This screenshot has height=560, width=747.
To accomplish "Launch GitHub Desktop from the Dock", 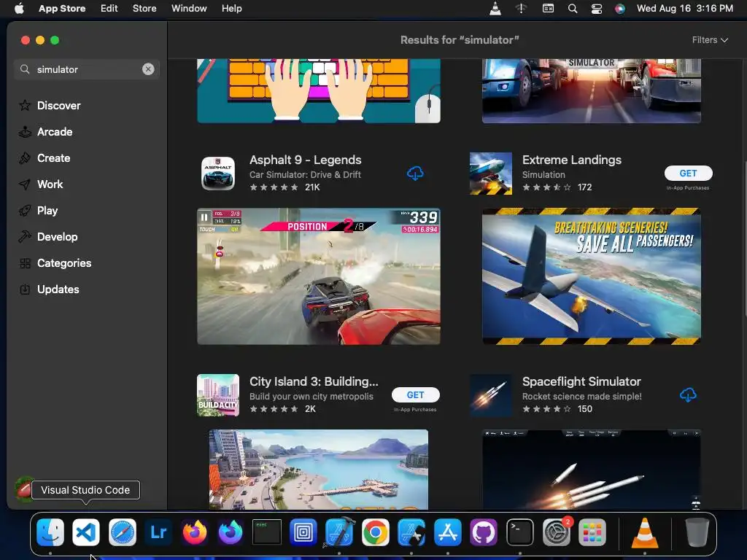I will [x=484, y=532].
